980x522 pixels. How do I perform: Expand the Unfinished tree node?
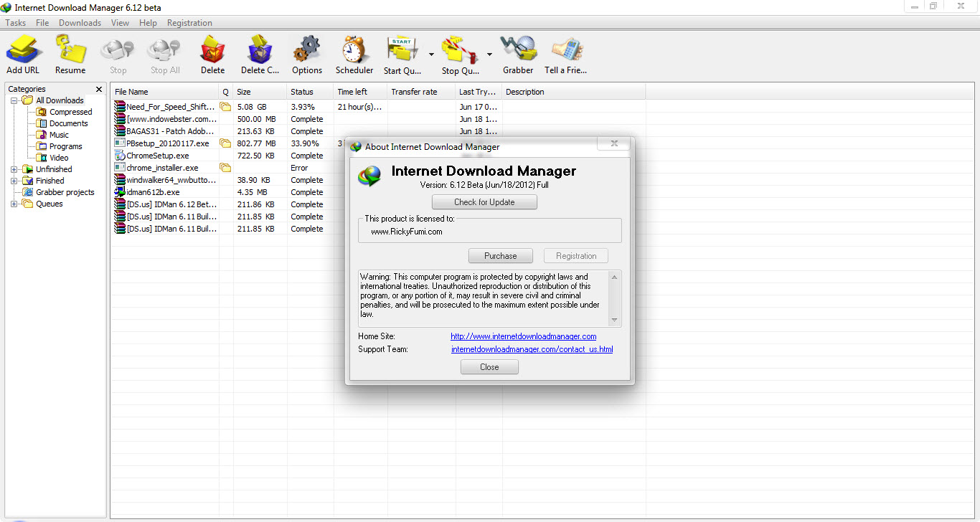[x=14, y=169]
